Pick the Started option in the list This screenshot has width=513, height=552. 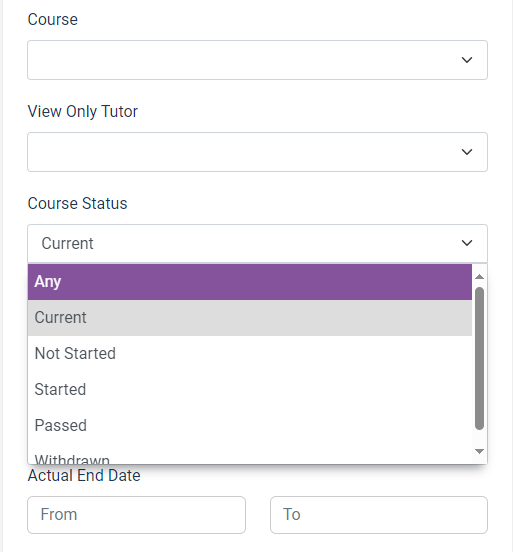point(250,389)
